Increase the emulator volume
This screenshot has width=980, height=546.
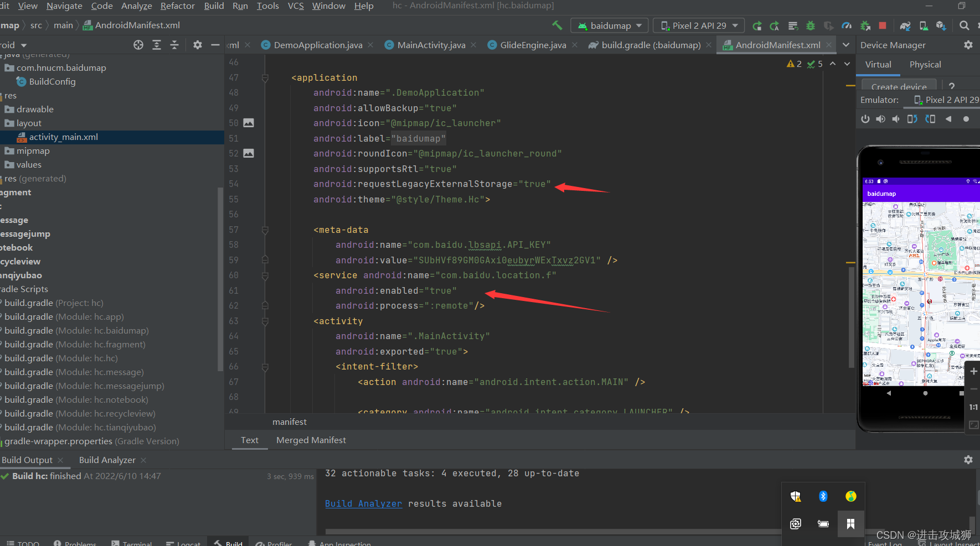pos(880,118)
